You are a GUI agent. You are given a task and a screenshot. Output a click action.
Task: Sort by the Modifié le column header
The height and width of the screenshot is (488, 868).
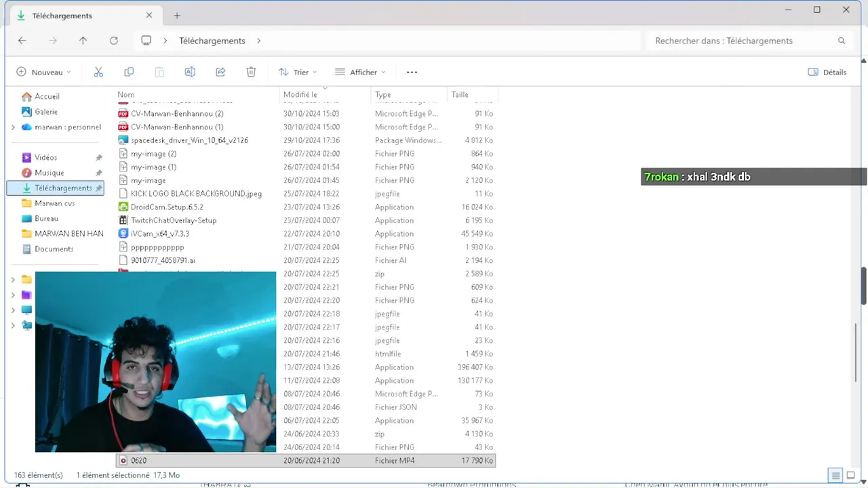point(300,95)
